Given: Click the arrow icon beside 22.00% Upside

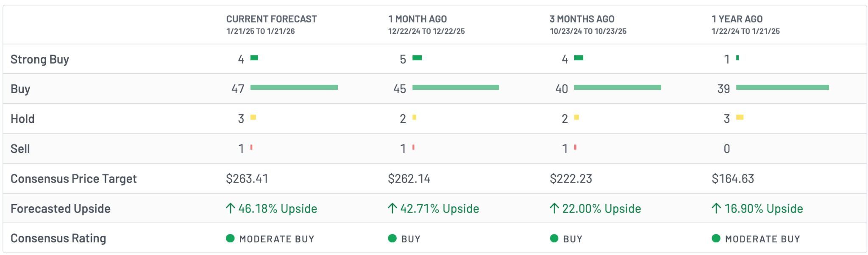Looking at the screenshot, I should (554, 208).
